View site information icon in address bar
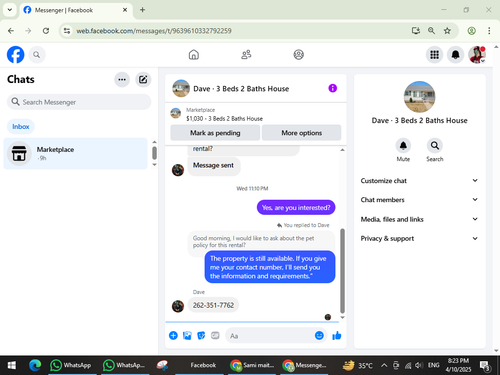Image resolution: width=500 pixels, height=375 pixels. 67,31
